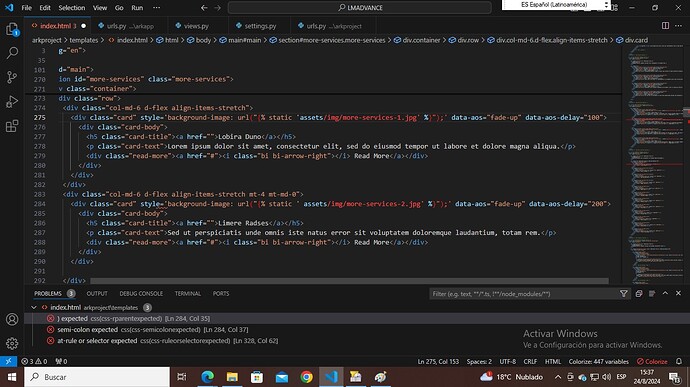Viewport: 690px width, 387px height.
Task: Go back with the navigation arrow
Action: (x=204, y=7)
